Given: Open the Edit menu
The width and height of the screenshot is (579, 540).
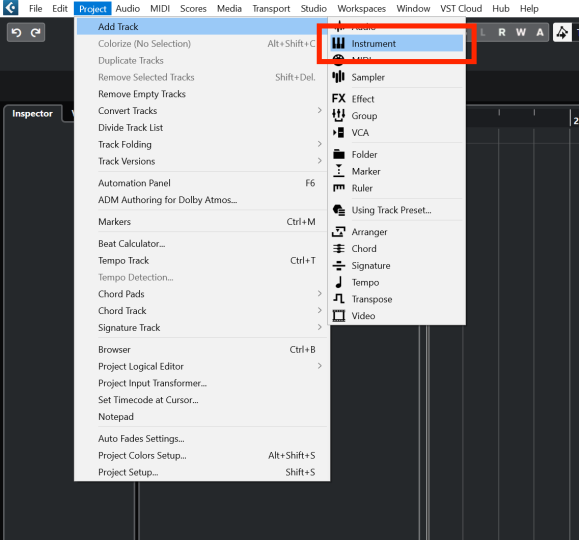Looking at the screenshot, I should pyautogui.click(x=60, y=8).
